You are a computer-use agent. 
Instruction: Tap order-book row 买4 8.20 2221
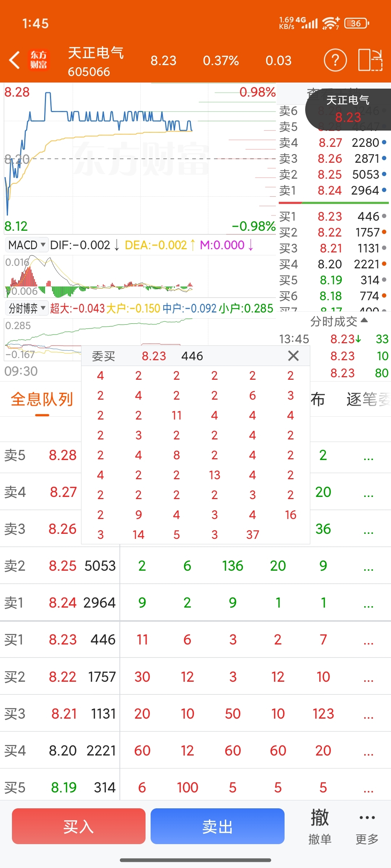coord(333,264)
